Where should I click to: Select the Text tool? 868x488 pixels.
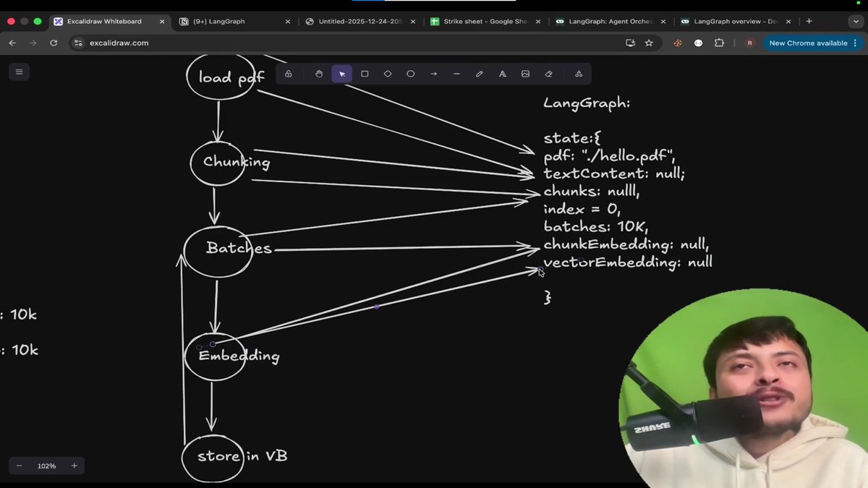coord(502,73)
